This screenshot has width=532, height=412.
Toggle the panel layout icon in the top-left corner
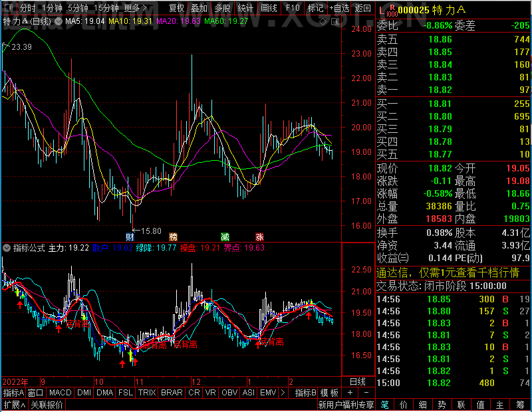[9, 7]
